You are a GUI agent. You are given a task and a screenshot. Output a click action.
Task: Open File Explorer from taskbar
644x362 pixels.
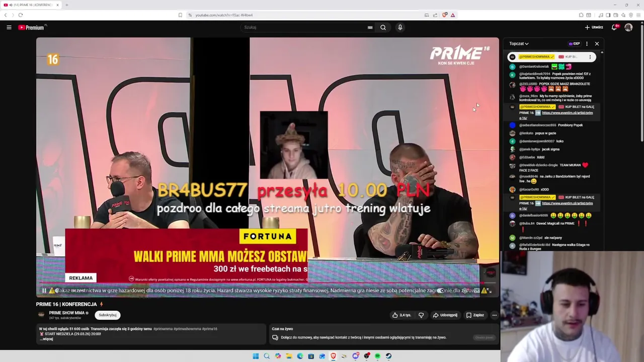click(289, 356)
